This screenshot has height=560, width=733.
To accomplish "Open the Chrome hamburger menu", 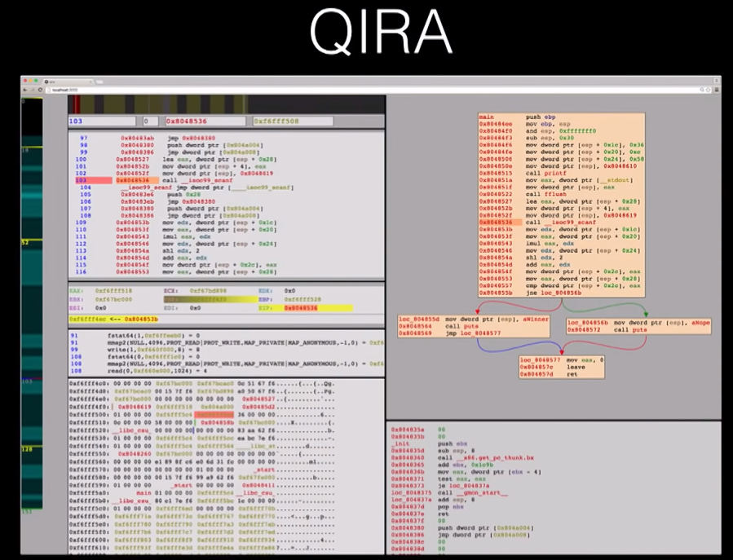I will [717, 90].
